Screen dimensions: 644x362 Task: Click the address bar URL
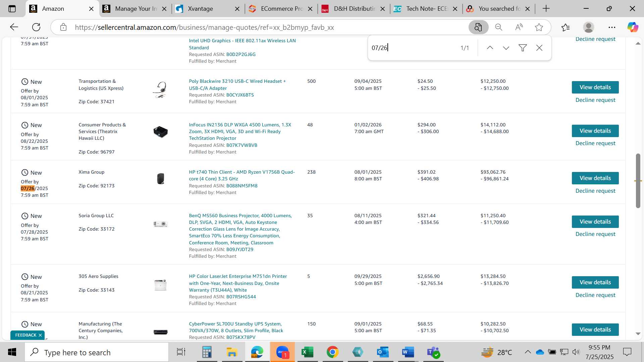[x=204, y=27]
